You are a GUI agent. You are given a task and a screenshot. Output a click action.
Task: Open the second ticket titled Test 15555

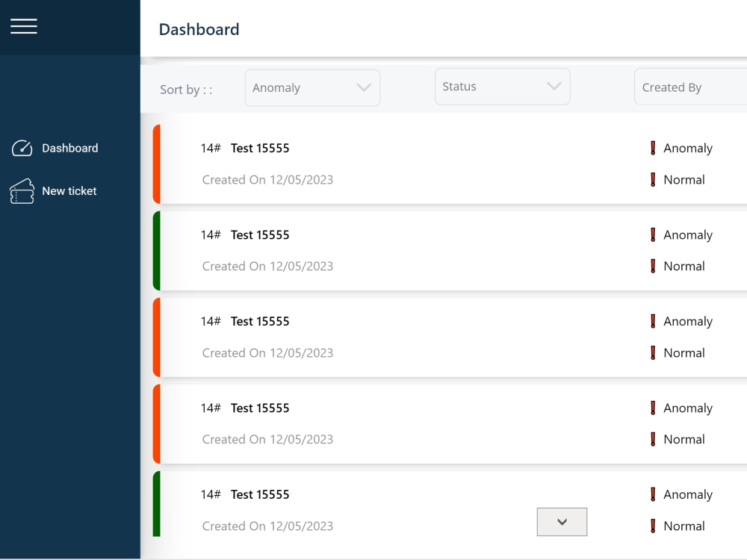pyautogui.click(x=260, y=234)
